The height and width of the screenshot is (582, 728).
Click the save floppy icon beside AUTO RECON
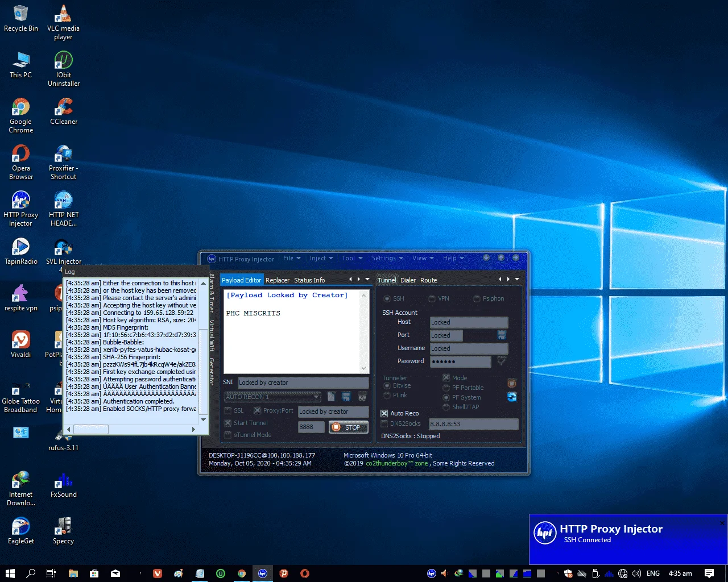(346, 396)
